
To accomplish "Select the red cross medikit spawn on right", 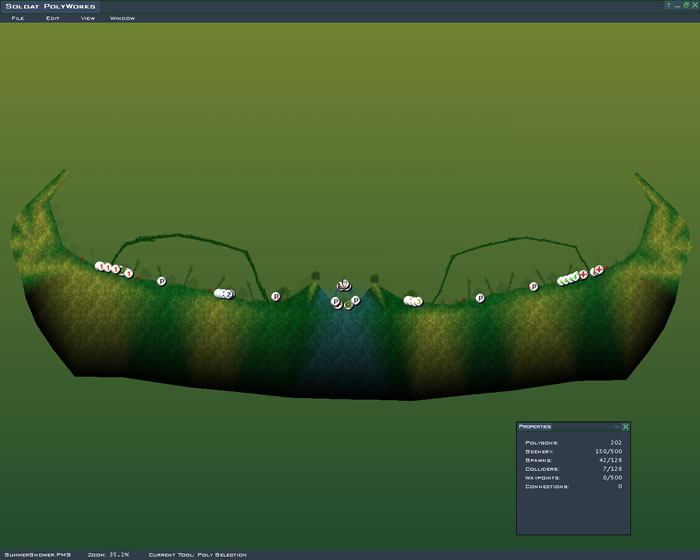I will (598, 269).
